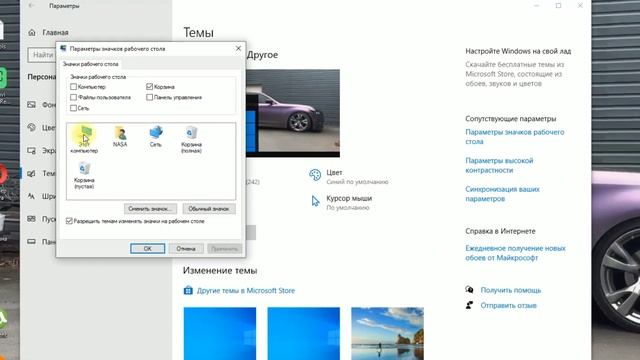Click the Получить помощь chat icon
640x360 pixels.
click(469, 290)
